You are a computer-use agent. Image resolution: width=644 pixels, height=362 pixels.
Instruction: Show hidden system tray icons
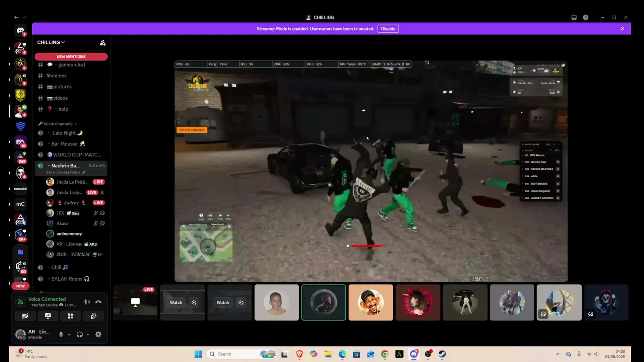[x=557, y=354]
